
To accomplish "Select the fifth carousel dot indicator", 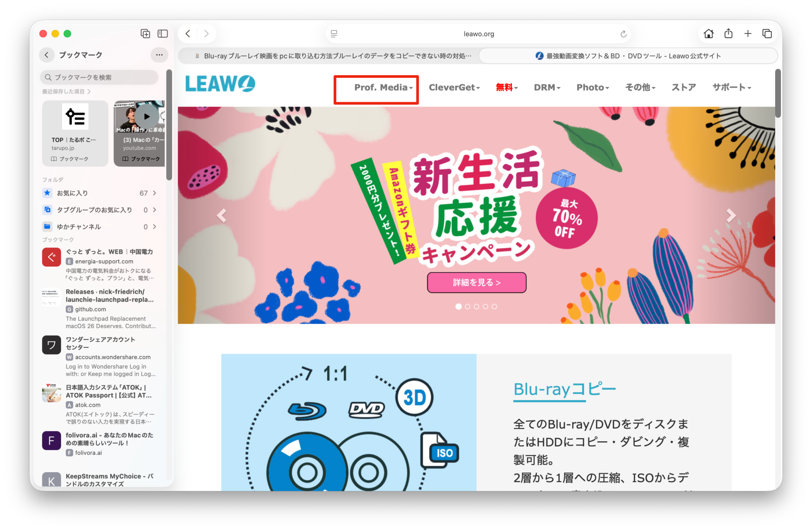I will point(494,306).
